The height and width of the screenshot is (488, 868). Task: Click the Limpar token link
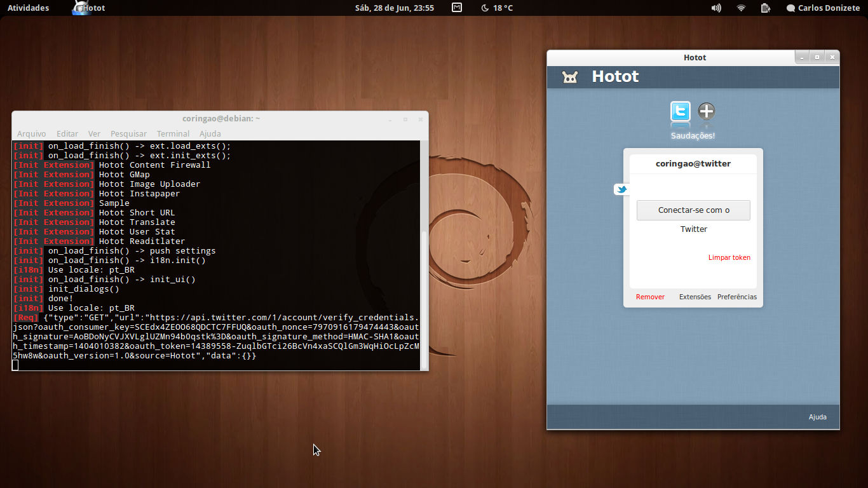click(x=729, y=257)
